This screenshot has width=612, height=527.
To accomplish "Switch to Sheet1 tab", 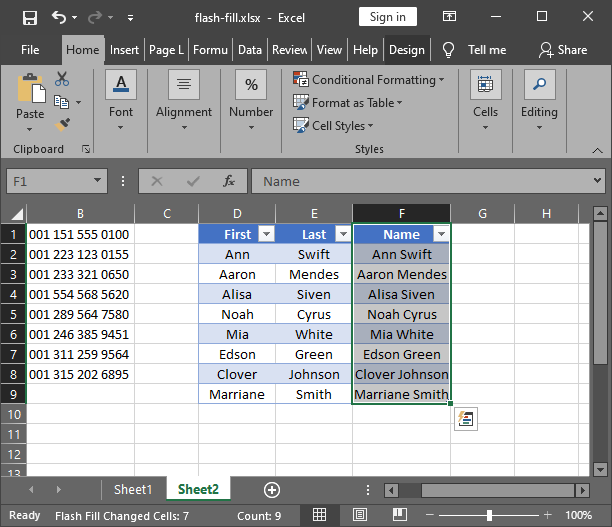I will [x=133, y=490].
